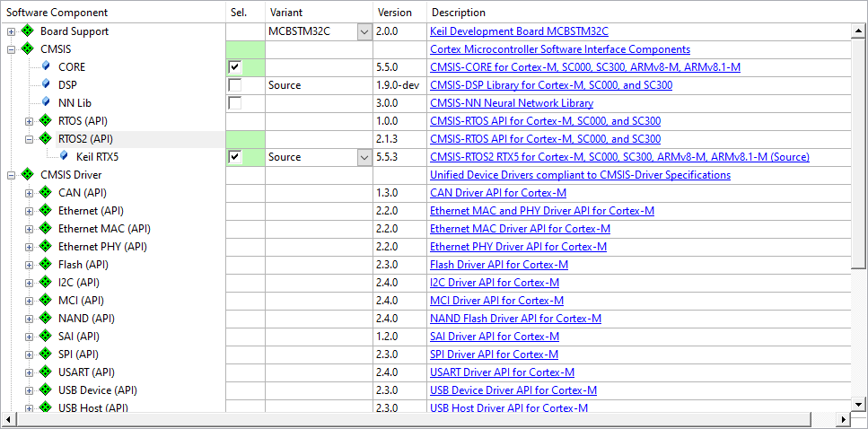
Task: Select the NAND (API) tree row
Action: [86, 319]
